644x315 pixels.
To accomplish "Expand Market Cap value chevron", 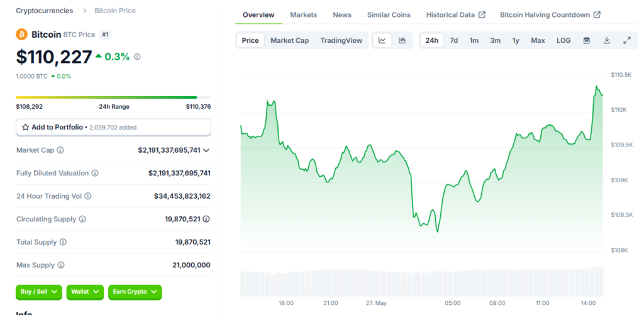I will pyautogui.click(x=206, y=150).
